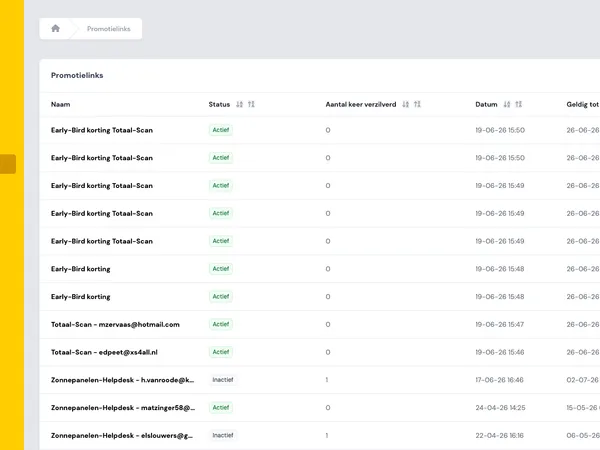Click the Naam column header
Screen dimensions: 600x450
click(x=60, y=104)
